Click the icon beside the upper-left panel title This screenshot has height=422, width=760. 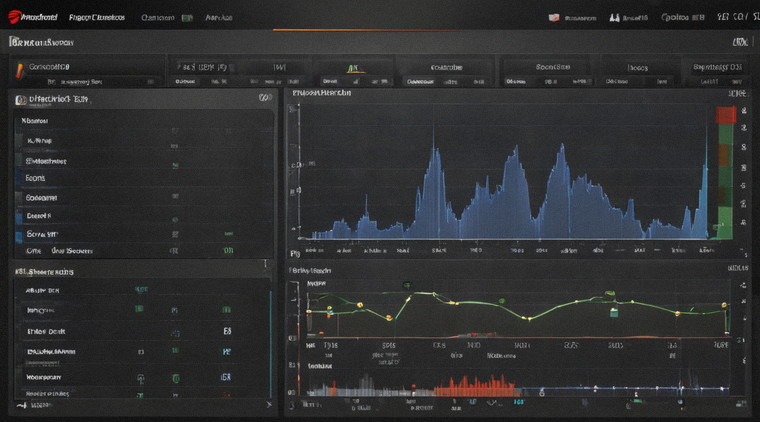pos(21,100)
